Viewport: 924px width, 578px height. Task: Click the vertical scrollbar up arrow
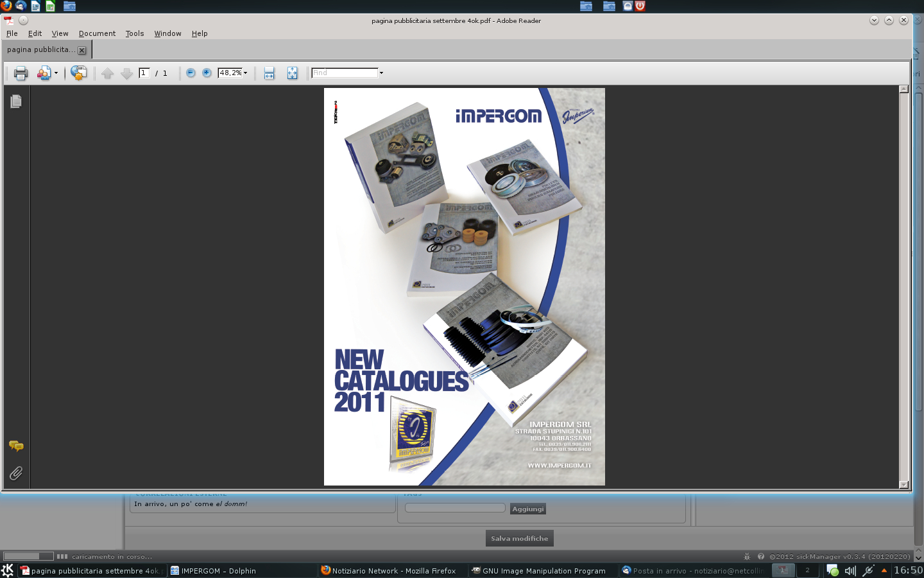(x=904, y=89)
